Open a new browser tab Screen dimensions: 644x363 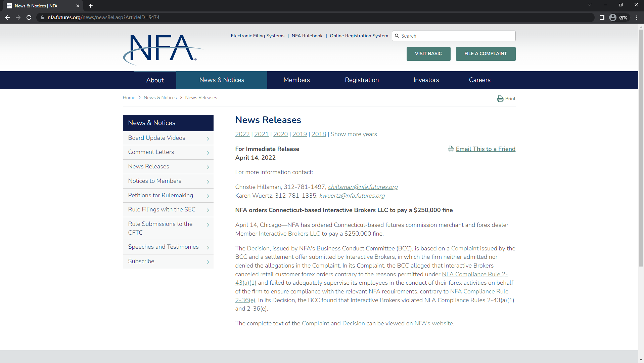click(x=91, y=6)
